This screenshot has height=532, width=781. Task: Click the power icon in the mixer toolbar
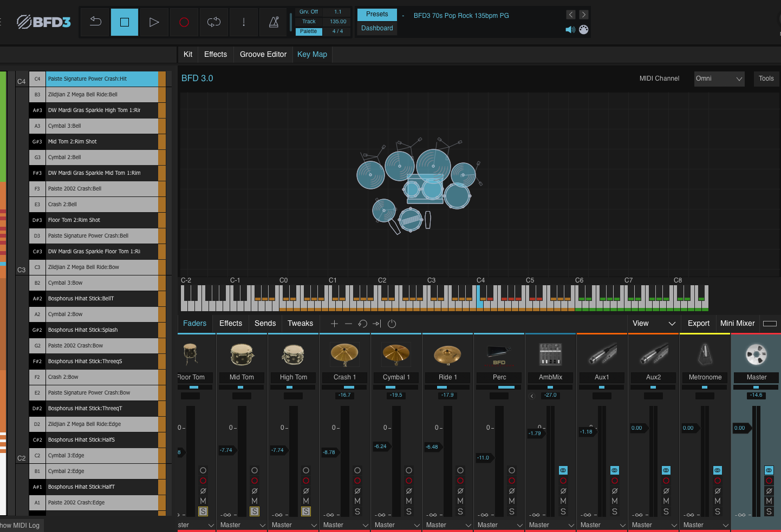[x=392, y=324]
